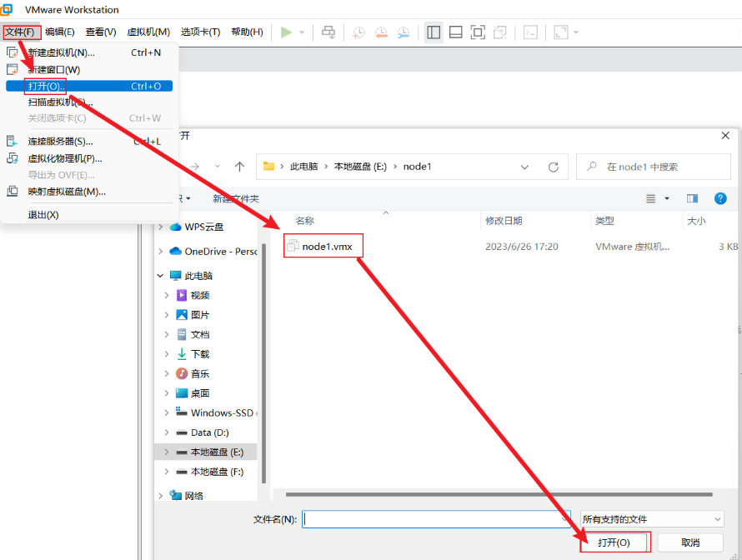
Task: Click 此电脑 in the address breadcrumb
Action: 303,167
